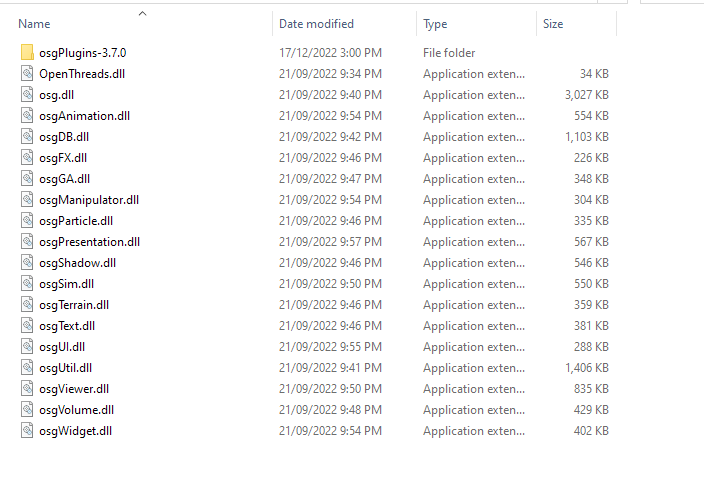This screenshot has width=704, height=503.
Task: Select the osgSim.dll file name
Action: point(66,284)
